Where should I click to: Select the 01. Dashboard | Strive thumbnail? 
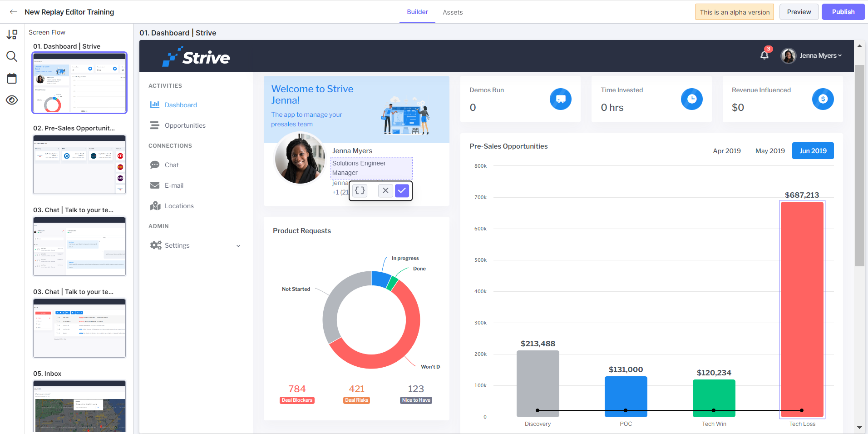pos(79,83)
